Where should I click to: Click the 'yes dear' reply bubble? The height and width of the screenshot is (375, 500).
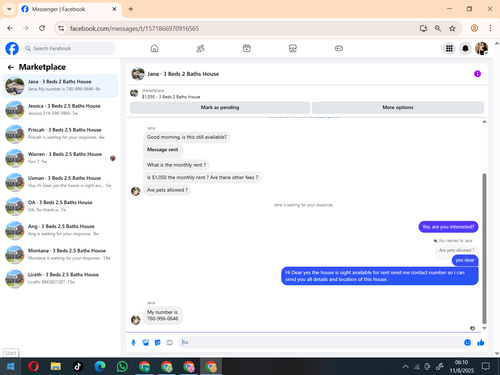click(x=465, y=260)
